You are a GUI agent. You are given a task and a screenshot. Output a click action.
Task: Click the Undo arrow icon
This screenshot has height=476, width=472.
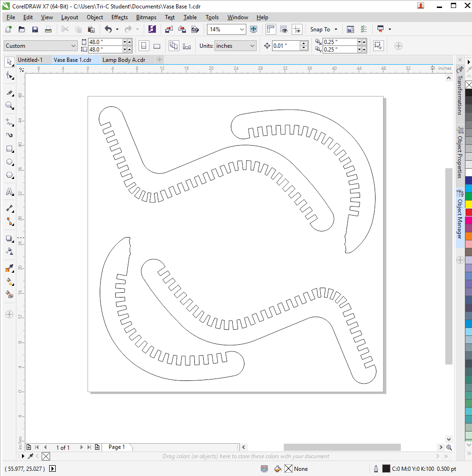coord(108,30)
